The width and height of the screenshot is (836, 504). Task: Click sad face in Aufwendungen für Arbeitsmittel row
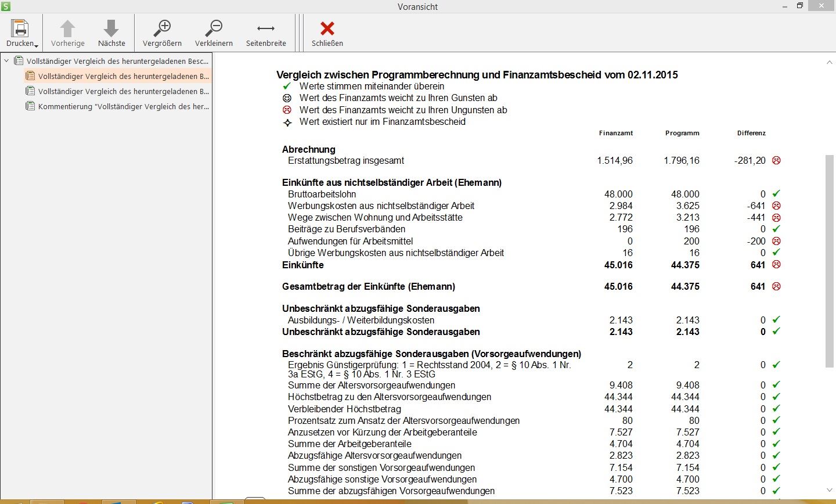(776, 241)
